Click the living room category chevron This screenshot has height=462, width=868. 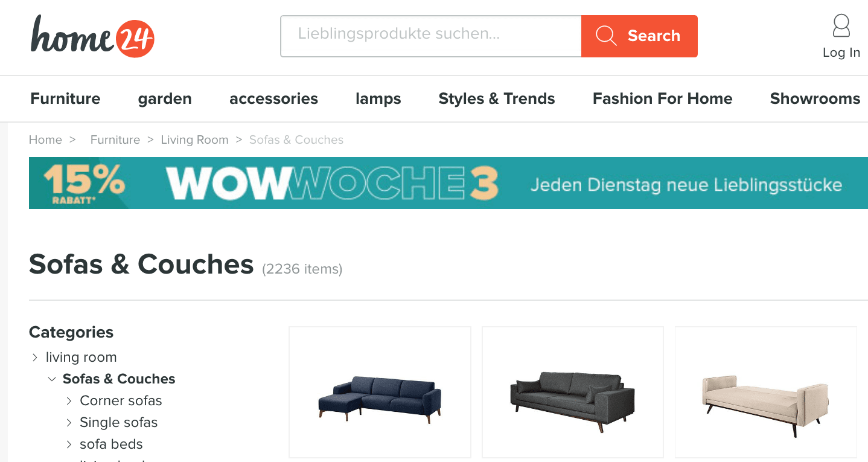coord(35,358)
